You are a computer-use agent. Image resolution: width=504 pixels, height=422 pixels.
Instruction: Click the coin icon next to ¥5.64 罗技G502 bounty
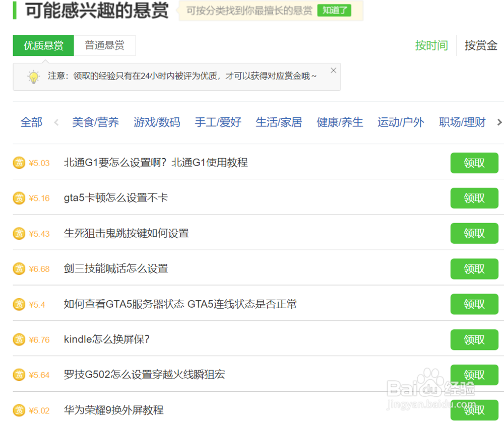pos(19,375)
